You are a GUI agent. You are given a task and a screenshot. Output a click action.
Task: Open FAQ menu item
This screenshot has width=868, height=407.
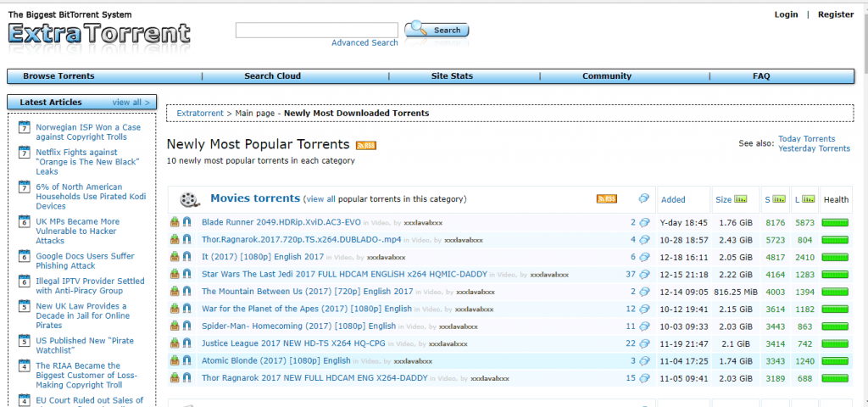pos(761,76)
